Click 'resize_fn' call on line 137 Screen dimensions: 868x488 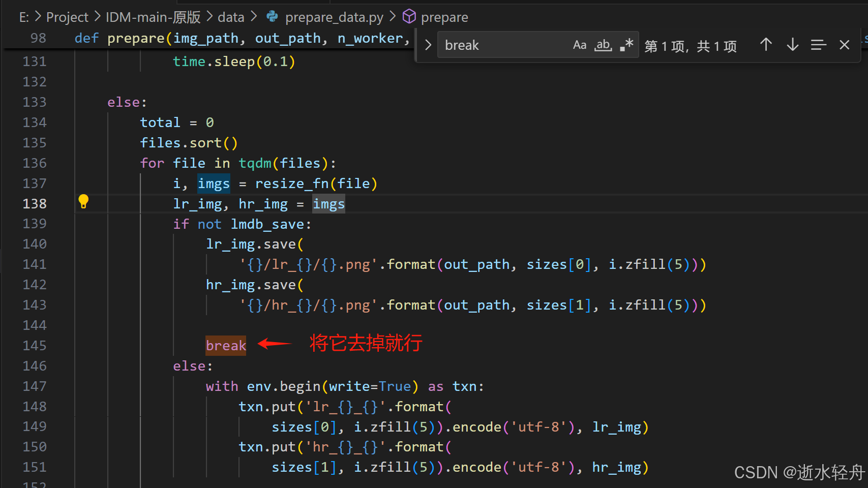coord(292,184)
